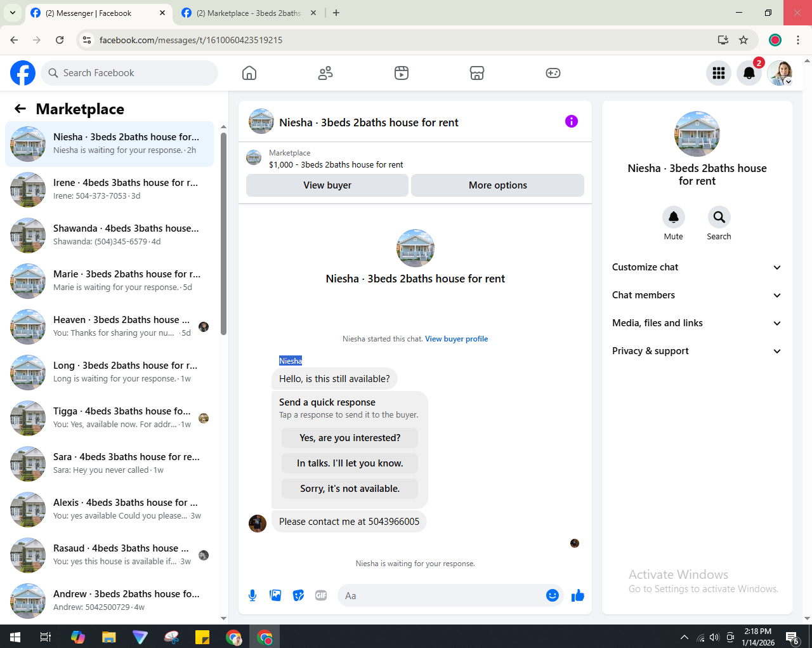Image resolution: width=812 pixels, height=648 pixels.
Task: Expand Chat members section
Action: [697, 295]
